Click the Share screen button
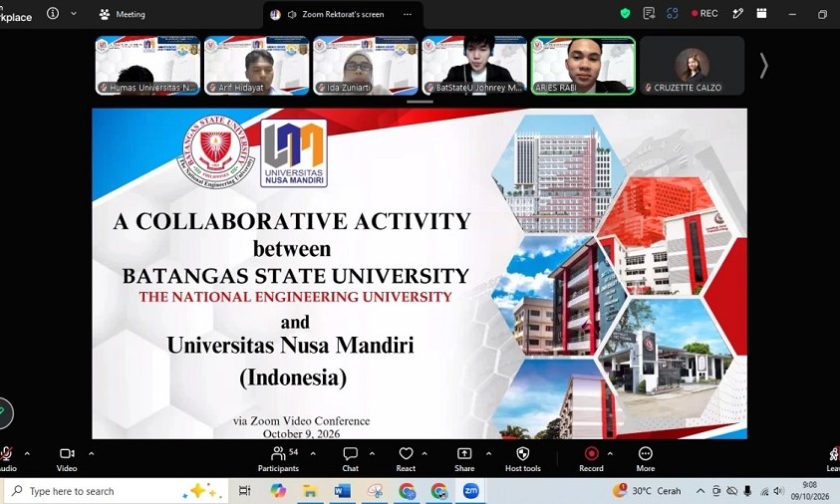 (x=464, y=459)
